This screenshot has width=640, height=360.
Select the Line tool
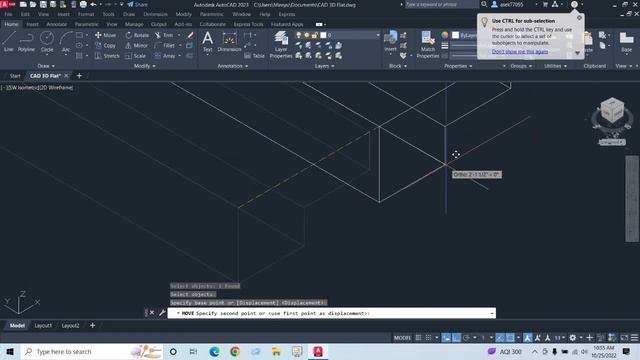(x=9, y=42)
